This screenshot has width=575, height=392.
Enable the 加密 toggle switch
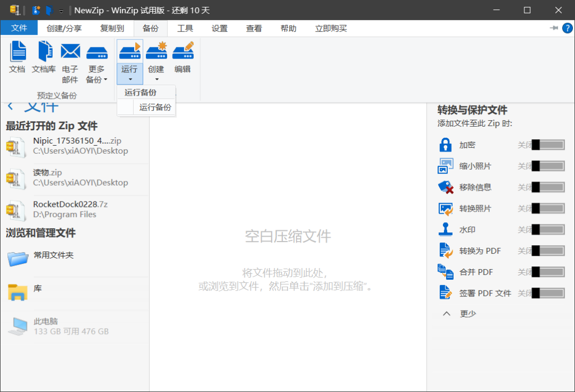point(548,145)
